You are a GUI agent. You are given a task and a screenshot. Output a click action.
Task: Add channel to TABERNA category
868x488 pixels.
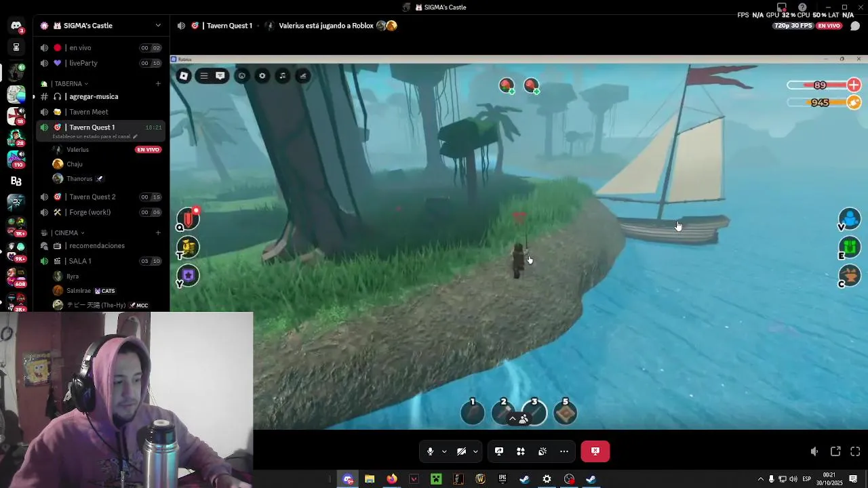point(158,84)
